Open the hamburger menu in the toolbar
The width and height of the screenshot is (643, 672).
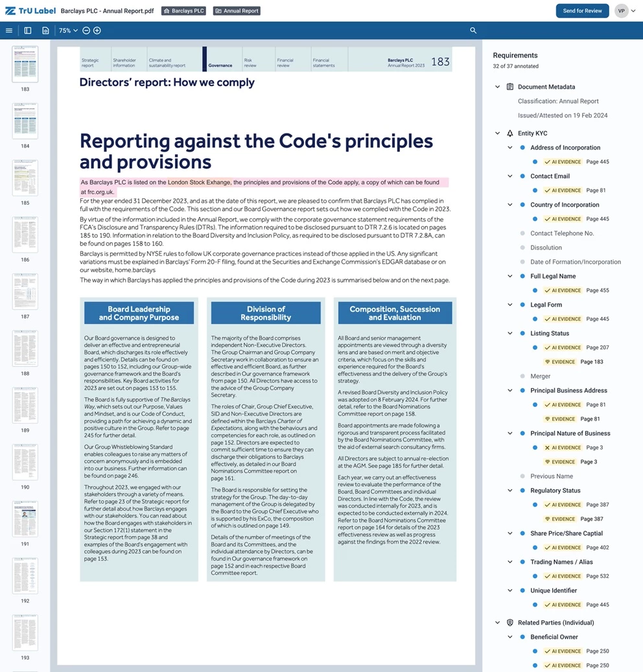(9, 30)
